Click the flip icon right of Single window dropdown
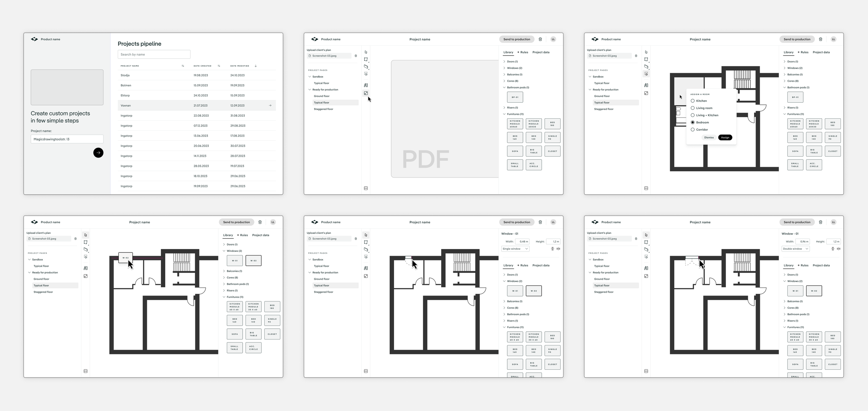Image resolution: width=868 pixels, height=411 pixels. [x=558, y=249]
